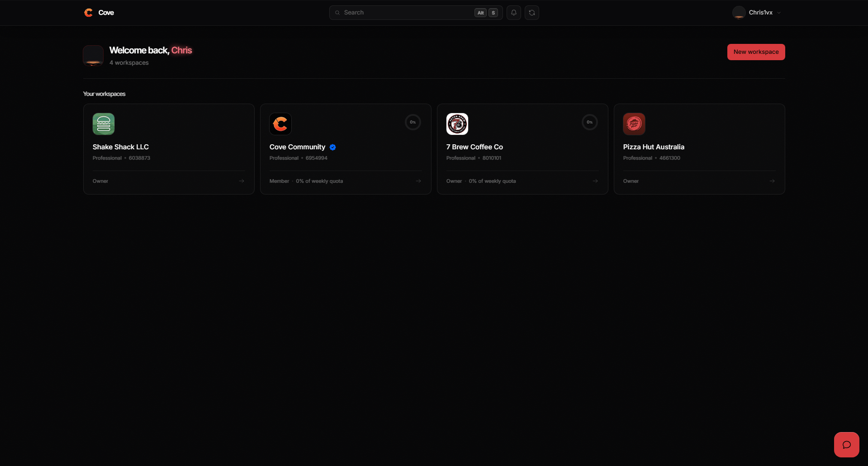Image resolution: width=868 pixels, height=466 pixels.
Task: Click 'Member' role on Cove Community card
Action: (279, 181)
